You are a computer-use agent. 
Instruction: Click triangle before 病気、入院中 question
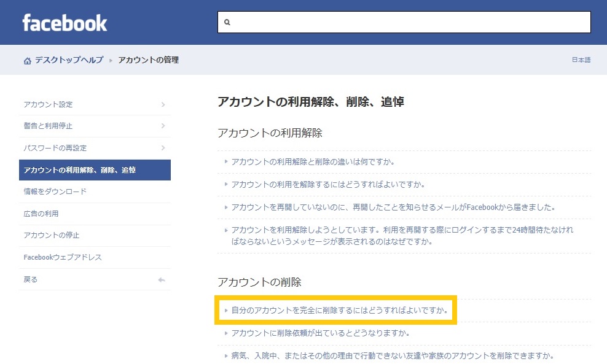226,356
